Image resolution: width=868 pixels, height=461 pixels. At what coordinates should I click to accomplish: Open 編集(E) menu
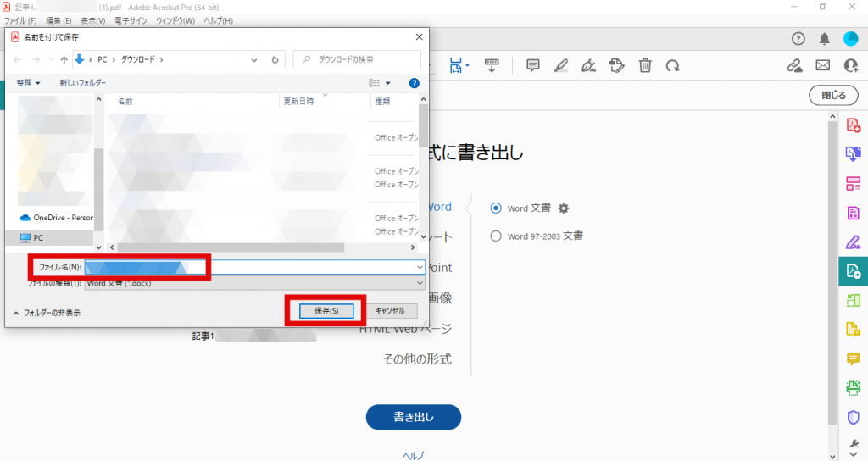coord(58,20)
